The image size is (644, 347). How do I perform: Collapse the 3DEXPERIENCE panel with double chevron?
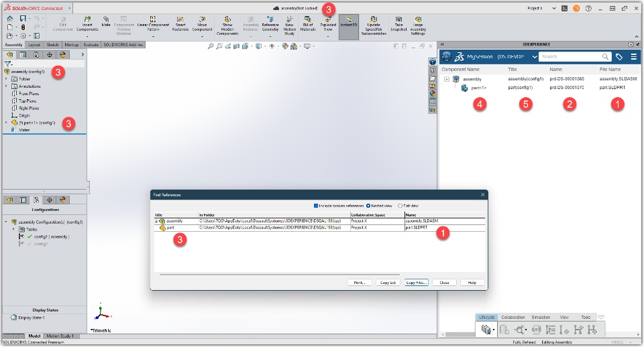(442, 44)
